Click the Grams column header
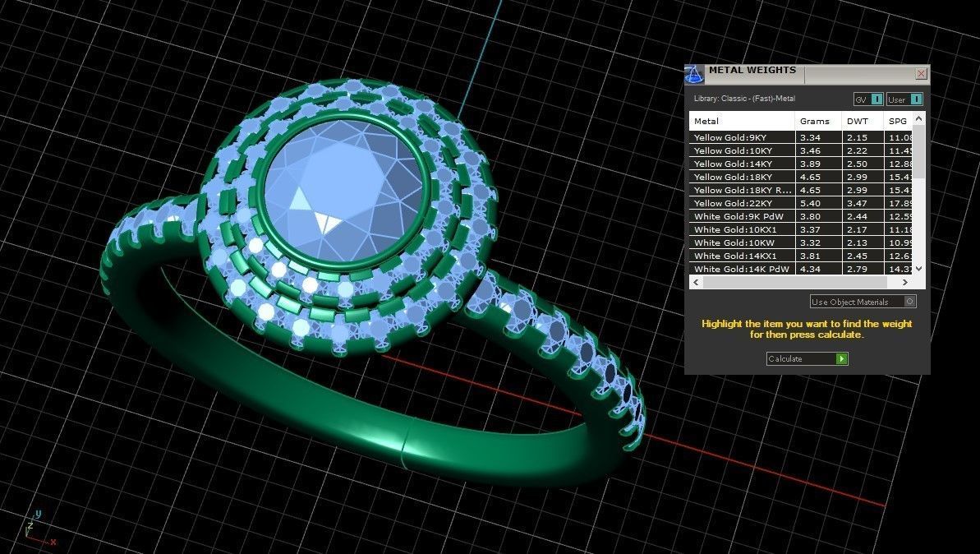980x554 pixels. (819, 122)
